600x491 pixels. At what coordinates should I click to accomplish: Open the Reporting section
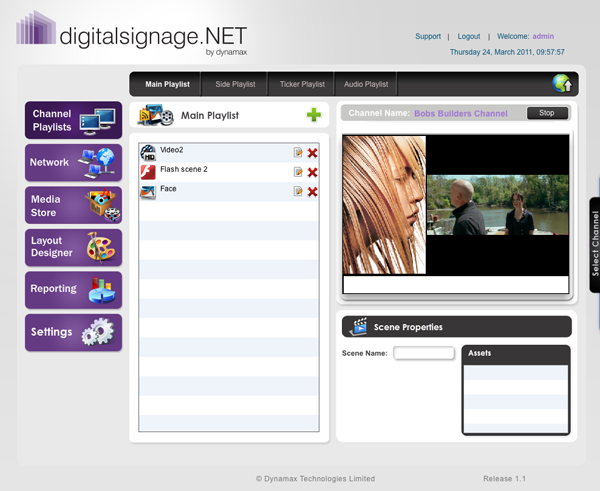[73, 290]
